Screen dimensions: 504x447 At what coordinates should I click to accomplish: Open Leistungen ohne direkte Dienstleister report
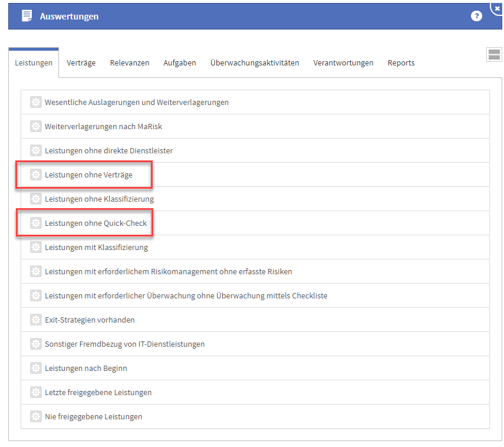coord(108,151)
